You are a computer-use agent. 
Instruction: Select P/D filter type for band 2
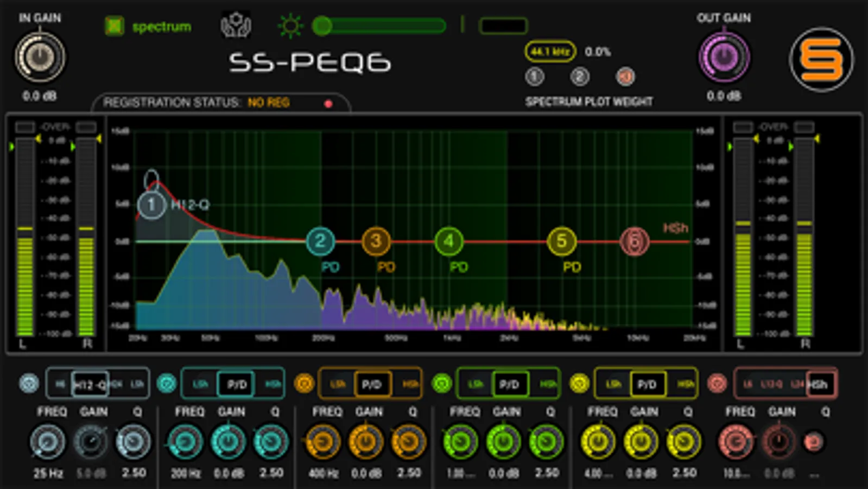[237, 385]
